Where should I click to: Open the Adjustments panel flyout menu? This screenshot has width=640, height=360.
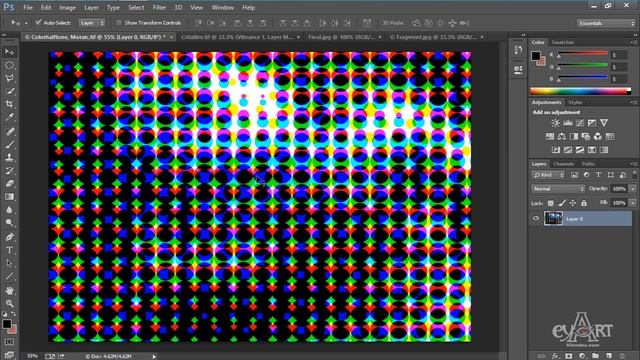pos(633,102)
